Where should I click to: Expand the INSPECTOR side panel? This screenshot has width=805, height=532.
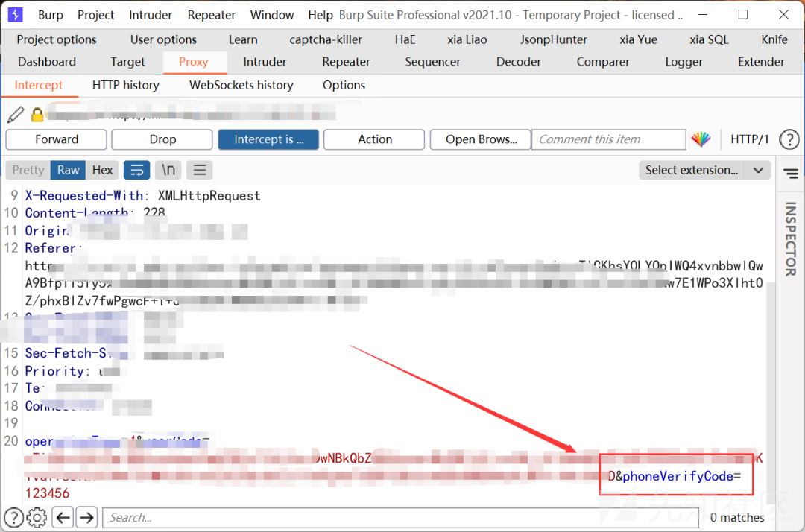[791, 238]
